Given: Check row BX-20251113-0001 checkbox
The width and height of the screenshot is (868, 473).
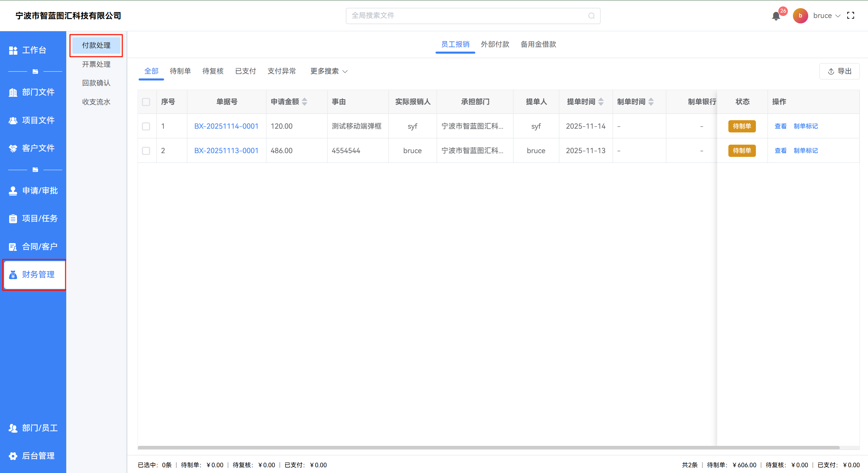Looking at the screenshot, I should point(146,151).
